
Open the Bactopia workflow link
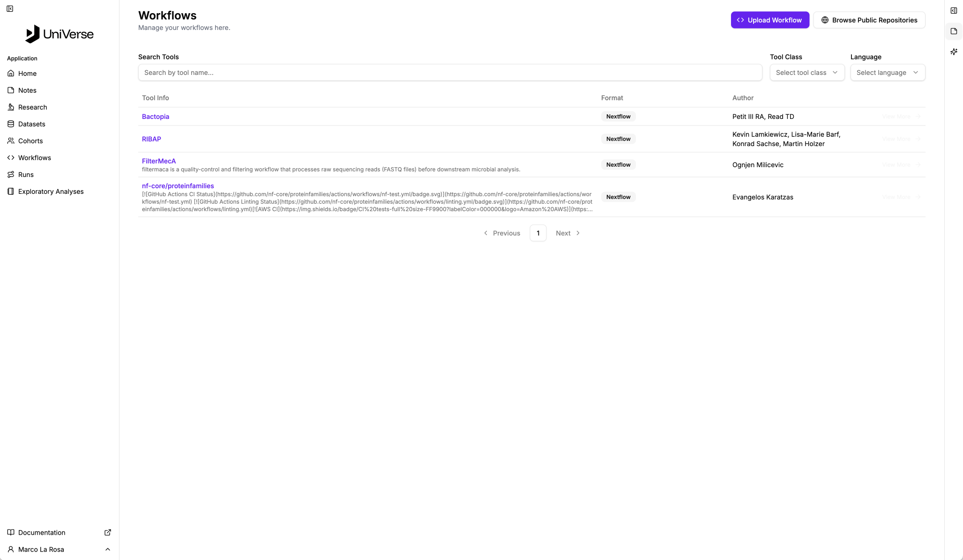point(156,117)
